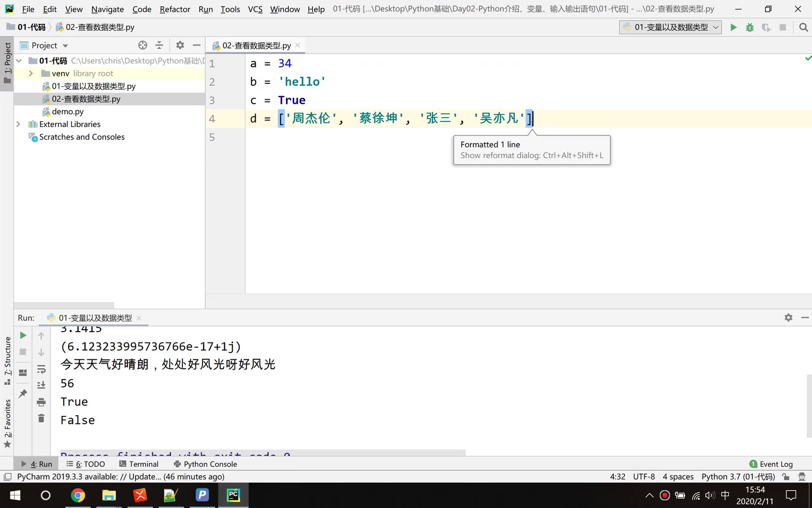Open Windows notification center
The width and height of the screenshot is (812, 508).
coord(791,495)
